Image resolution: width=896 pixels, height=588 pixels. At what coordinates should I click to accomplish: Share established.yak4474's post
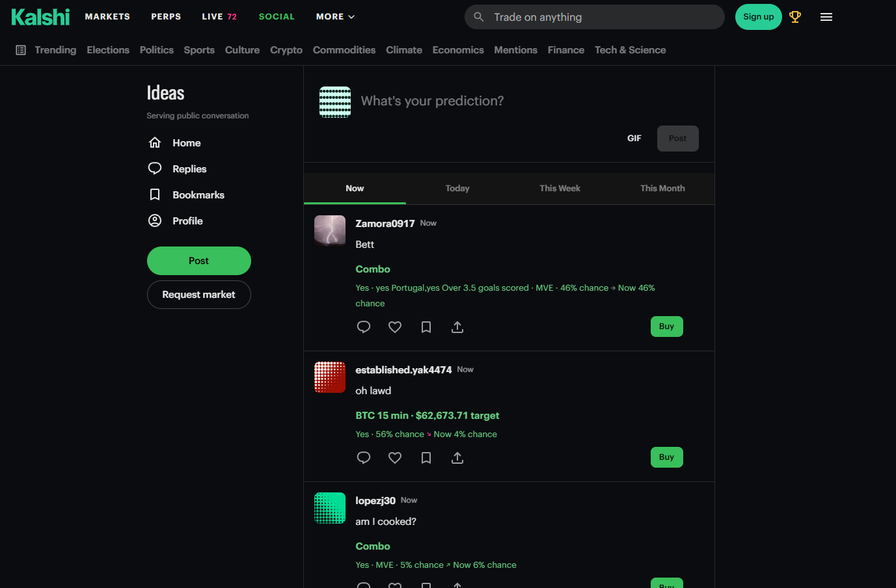pyautogui.click(x=457, y=457)
